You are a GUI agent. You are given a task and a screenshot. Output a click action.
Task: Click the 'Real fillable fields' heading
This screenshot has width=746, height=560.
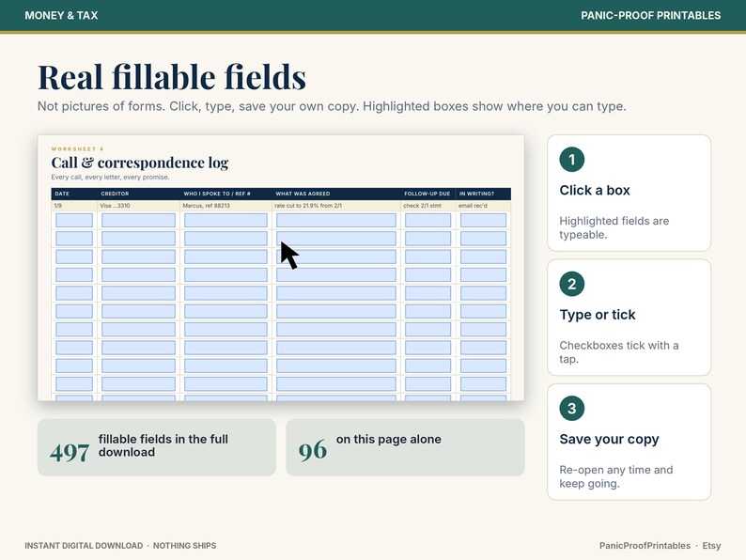[172, 77]
